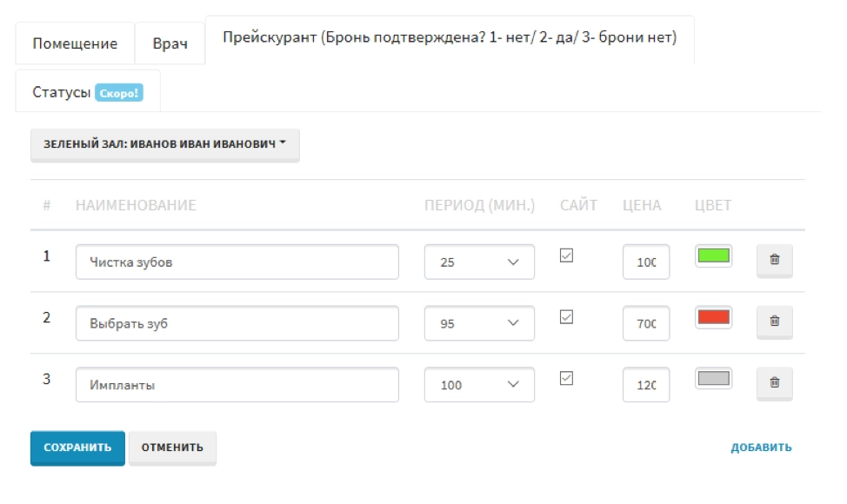
Task: Click the Отменить button
Action: [x=172, y=448]
